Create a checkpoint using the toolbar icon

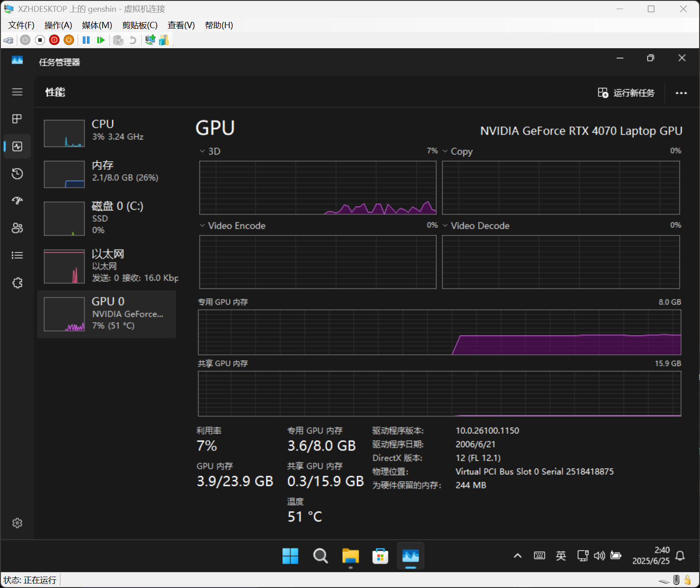[x=118, y=40]
